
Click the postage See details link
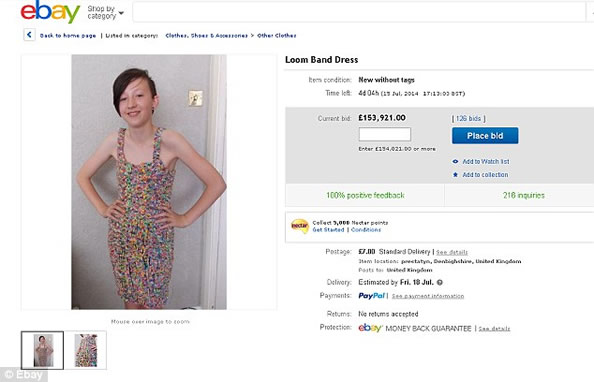[x=452, y=252]
